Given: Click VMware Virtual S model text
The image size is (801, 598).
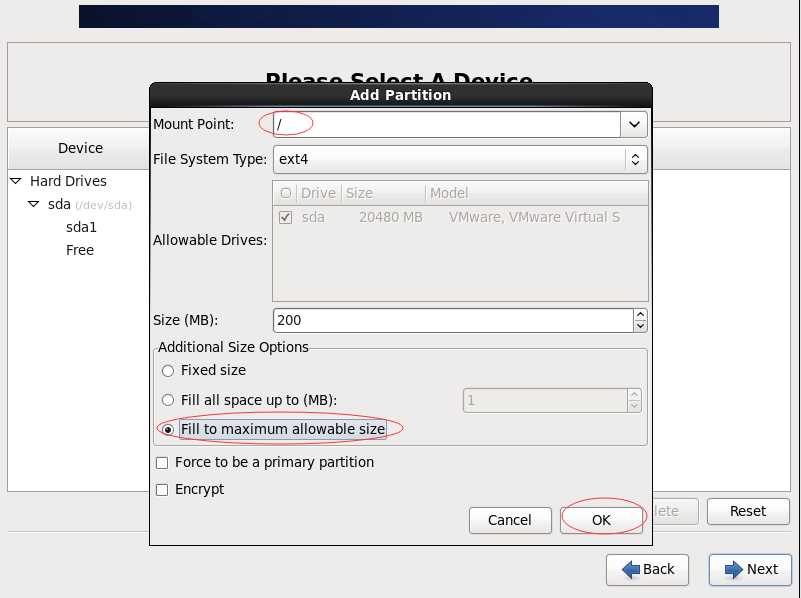Looking at the screenshot, I should [534, 218].
